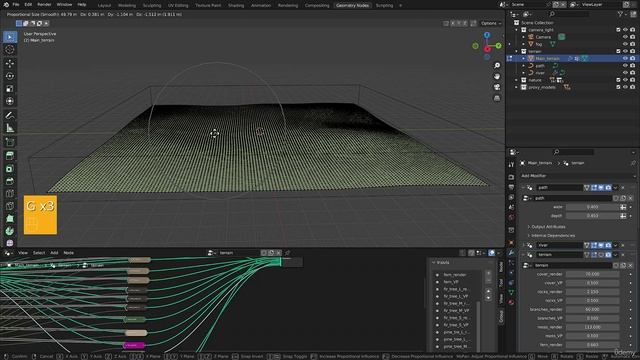The height and width of the screenshot is (360, 640).
Task: Open the Tool properties tab icon
Action: click(x=511, y=164)
